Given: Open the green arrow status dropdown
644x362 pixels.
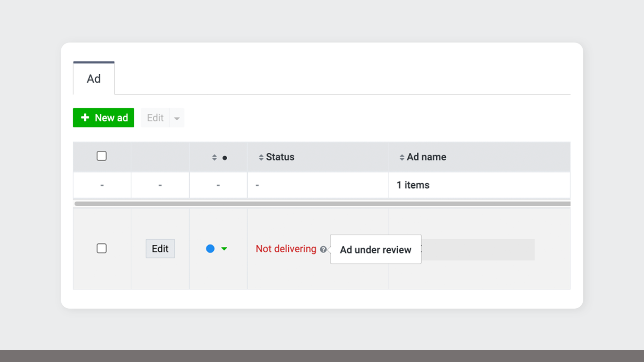Looking at the screenshot, I should [224, 249].
